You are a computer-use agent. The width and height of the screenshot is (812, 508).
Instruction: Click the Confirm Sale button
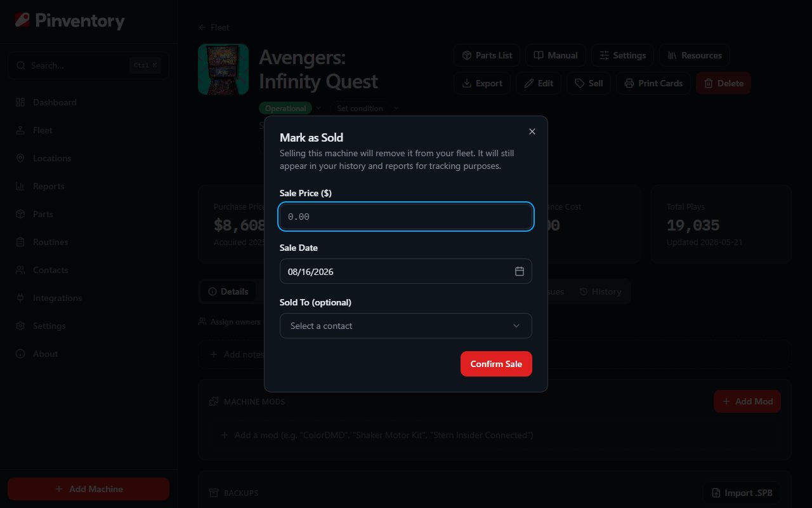[496, 364]
